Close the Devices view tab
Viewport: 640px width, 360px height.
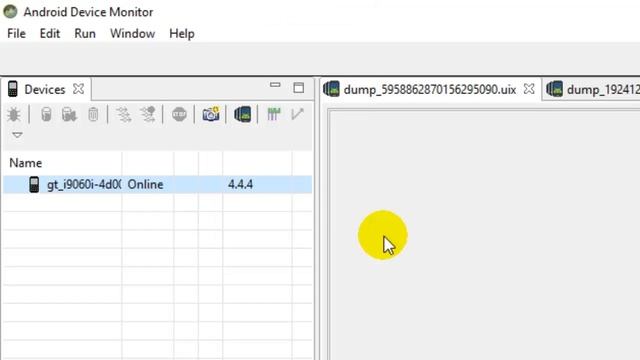pos(78,89)
